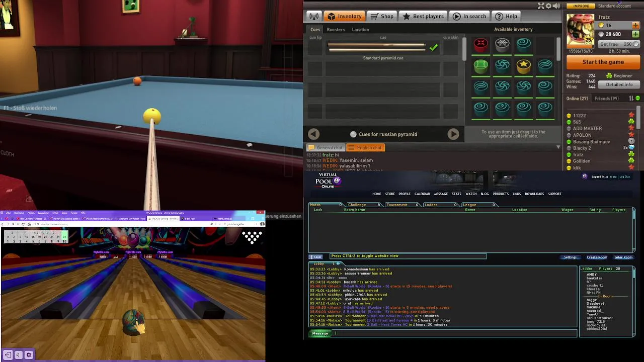
Task: Click the Virtual Pool Online logo
Action: pyautogui.click(x=328, y=180)
